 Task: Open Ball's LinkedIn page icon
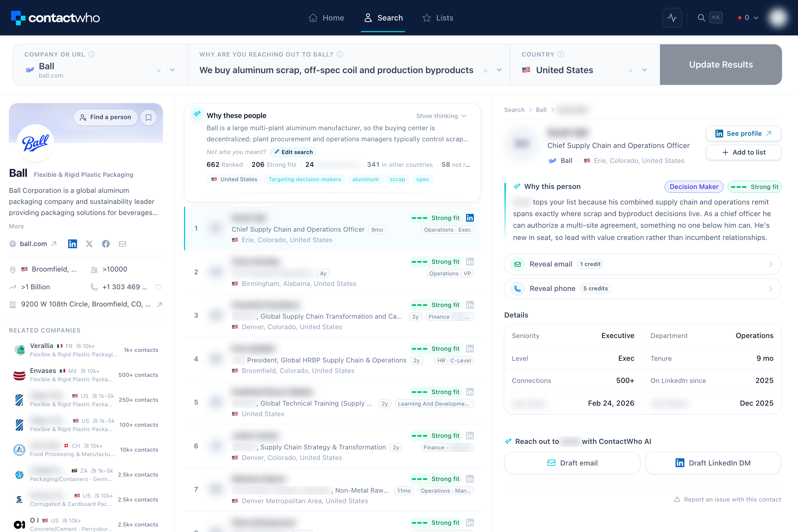coord(72,244)
